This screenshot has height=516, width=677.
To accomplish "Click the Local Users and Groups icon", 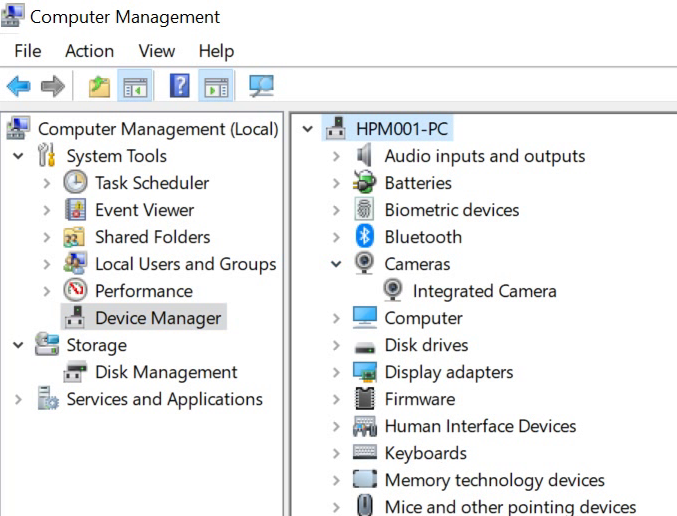I will click(x=75, y=263).
